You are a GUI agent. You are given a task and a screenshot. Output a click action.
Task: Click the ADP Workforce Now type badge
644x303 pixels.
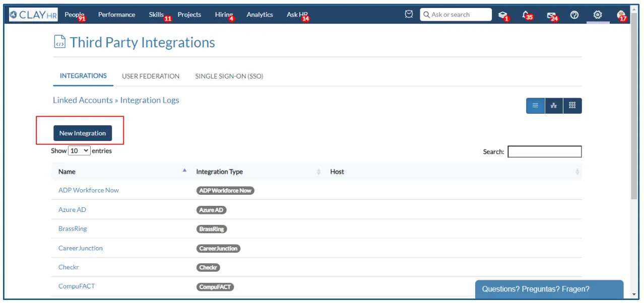[x=225, y=191]
